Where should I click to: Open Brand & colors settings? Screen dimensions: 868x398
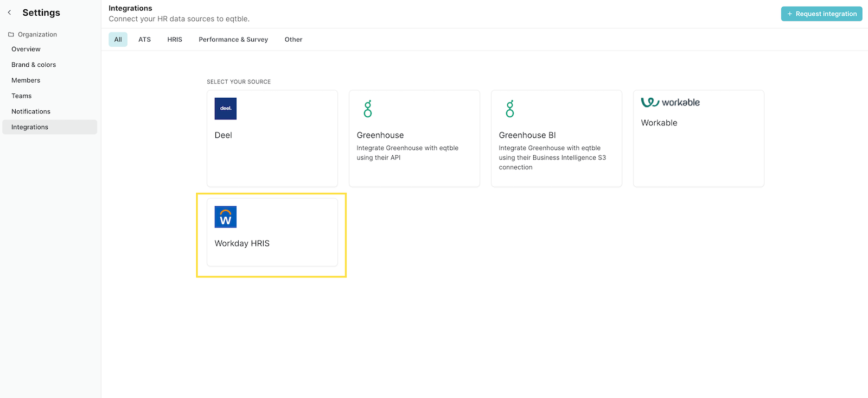click(x=50, y=65)
